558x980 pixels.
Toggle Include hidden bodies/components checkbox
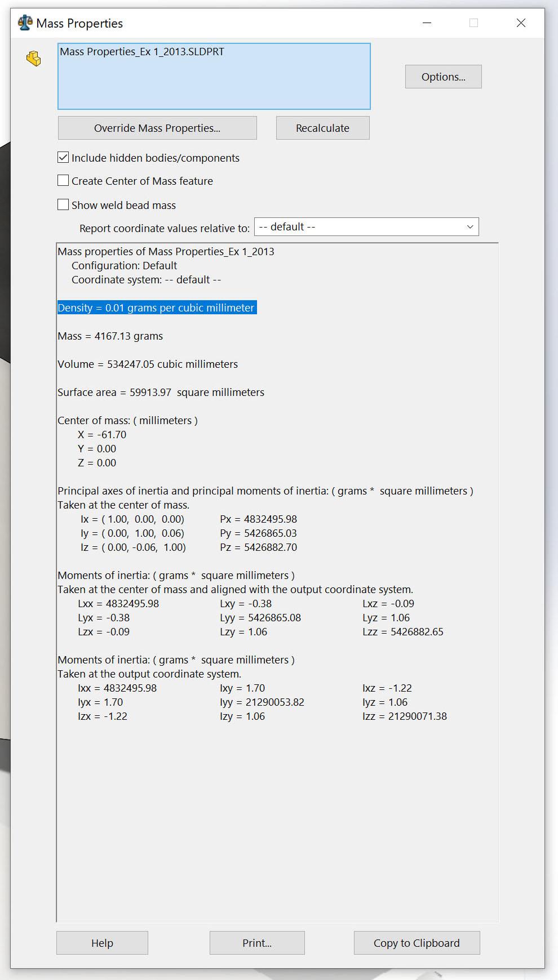pyautogui.click(x=63, y=158)
